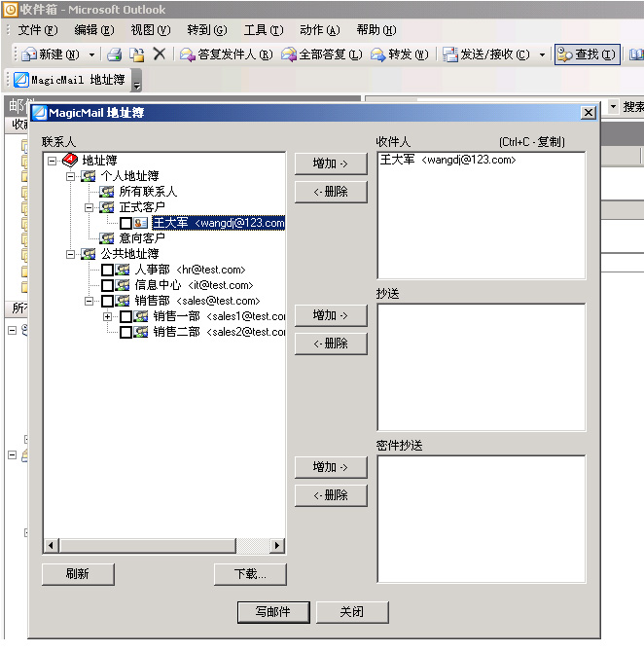Image resolution: width=644 pixels, height=652 pixels.
Task: Click the 信息中心 group icon
Action: 123,285
